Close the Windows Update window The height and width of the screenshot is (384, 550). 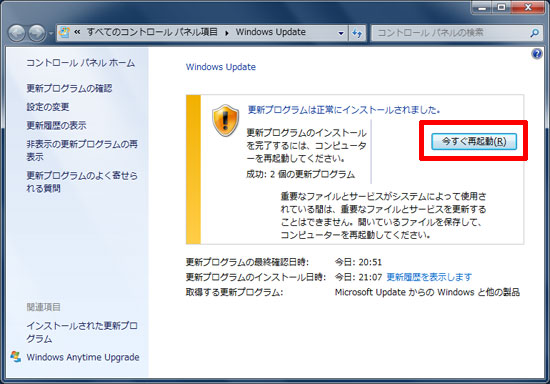pyautogui.click(x=528, y=7)
